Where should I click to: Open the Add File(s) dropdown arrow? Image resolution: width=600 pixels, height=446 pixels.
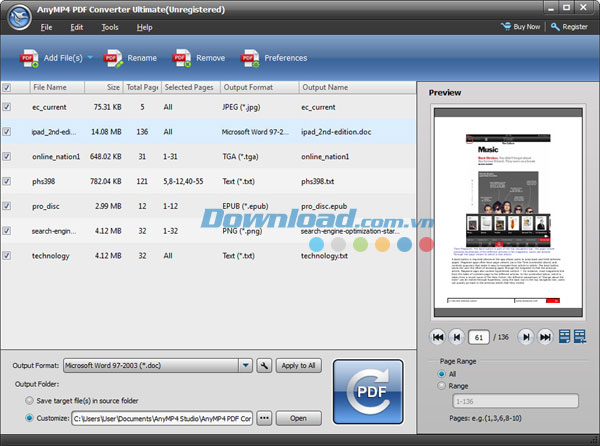[90, 58]
